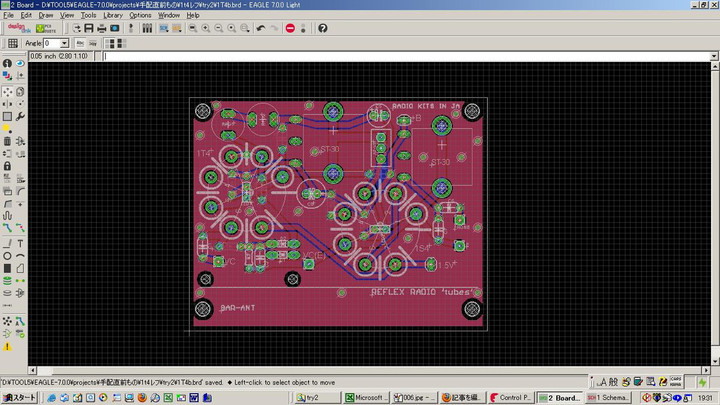
Task: Open the Options menu
Action: point(140,15)
